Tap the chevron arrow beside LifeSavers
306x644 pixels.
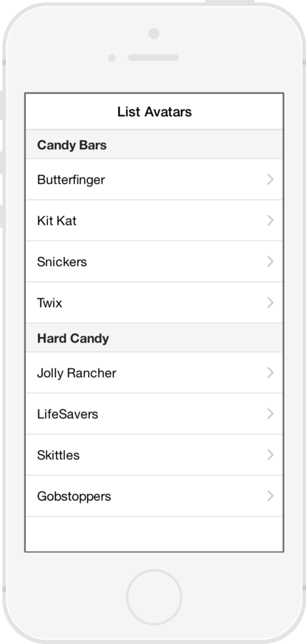(x=270, y=414)
